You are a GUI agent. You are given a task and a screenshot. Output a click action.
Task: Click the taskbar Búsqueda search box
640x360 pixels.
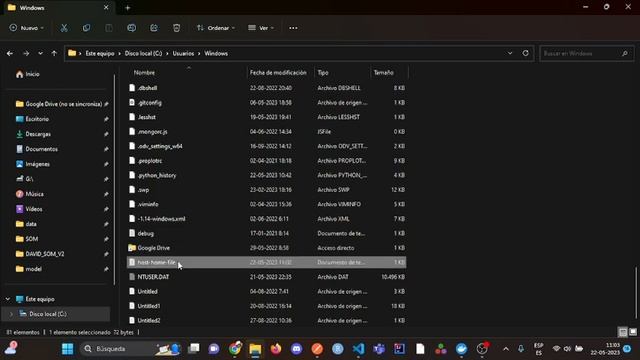(130, 349)
